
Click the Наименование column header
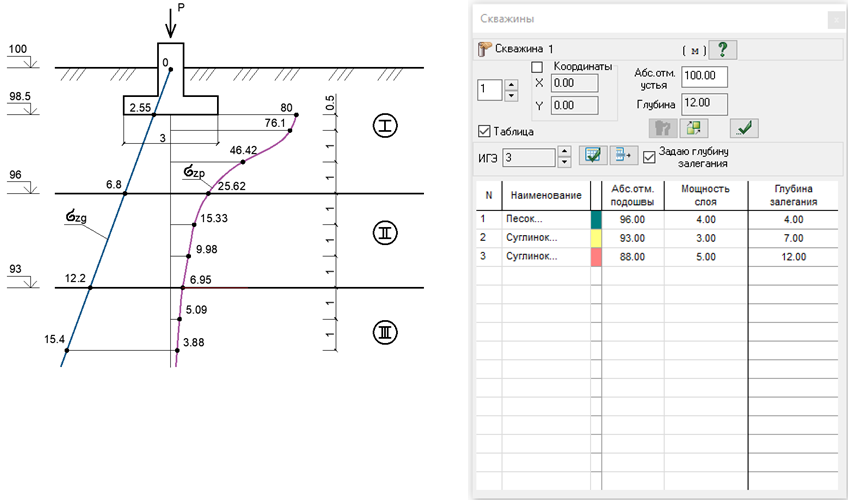[545, 194]
